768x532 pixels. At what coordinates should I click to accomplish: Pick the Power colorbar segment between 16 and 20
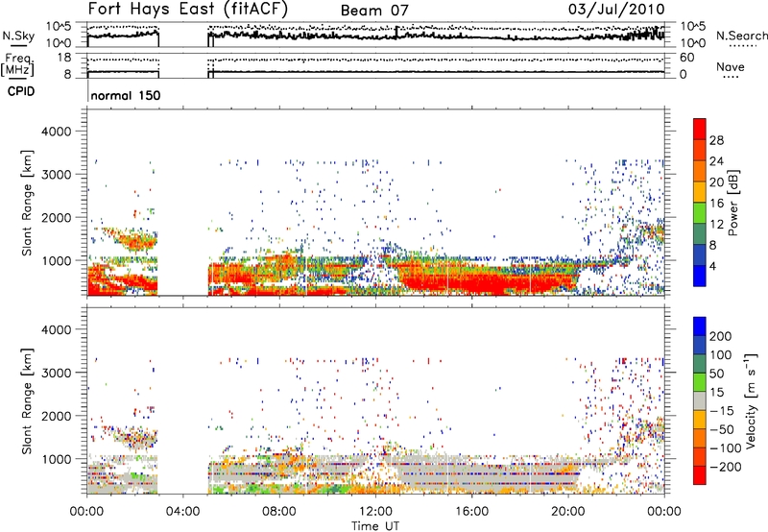tap(700, 192)
